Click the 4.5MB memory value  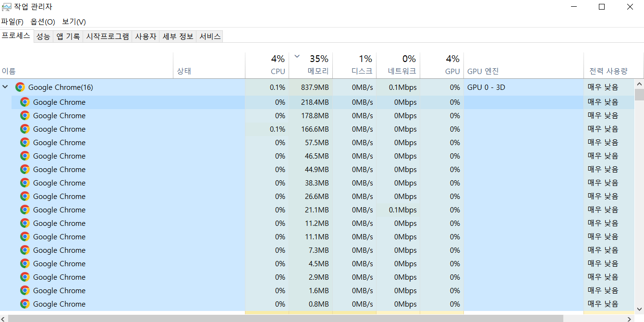[319, 263]
